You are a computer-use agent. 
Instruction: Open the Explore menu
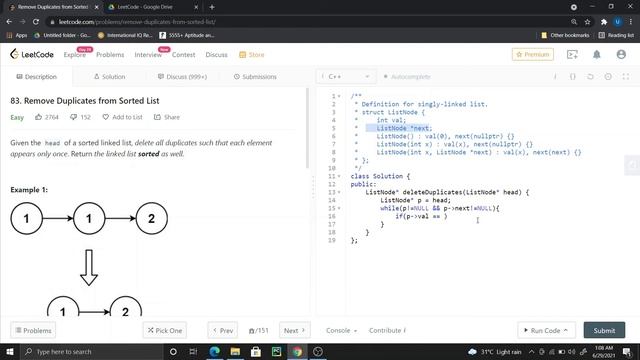pyautogui.click(x=74, y=55)
